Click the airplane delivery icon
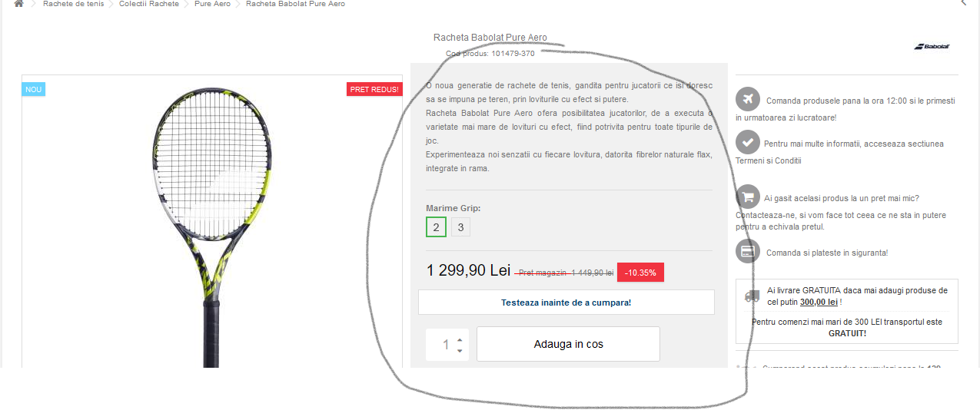980x410 pixels. click(747, 99)
